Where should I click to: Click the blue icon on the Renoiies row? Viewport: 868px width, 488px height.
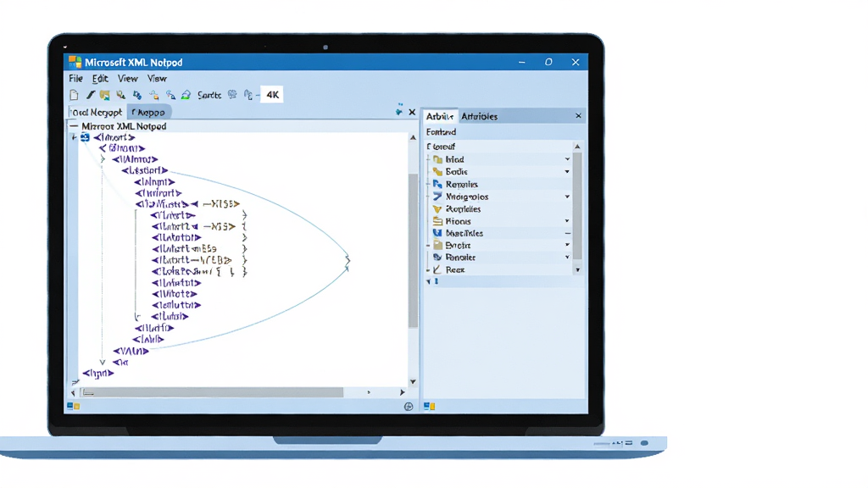point(438,184)
